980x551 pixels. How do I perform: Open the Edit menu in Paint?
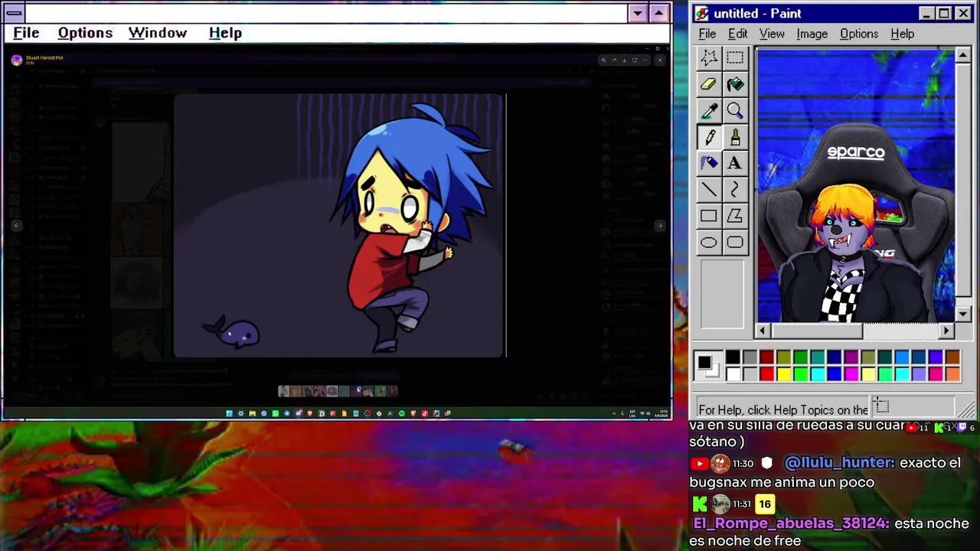pos(737,34)
